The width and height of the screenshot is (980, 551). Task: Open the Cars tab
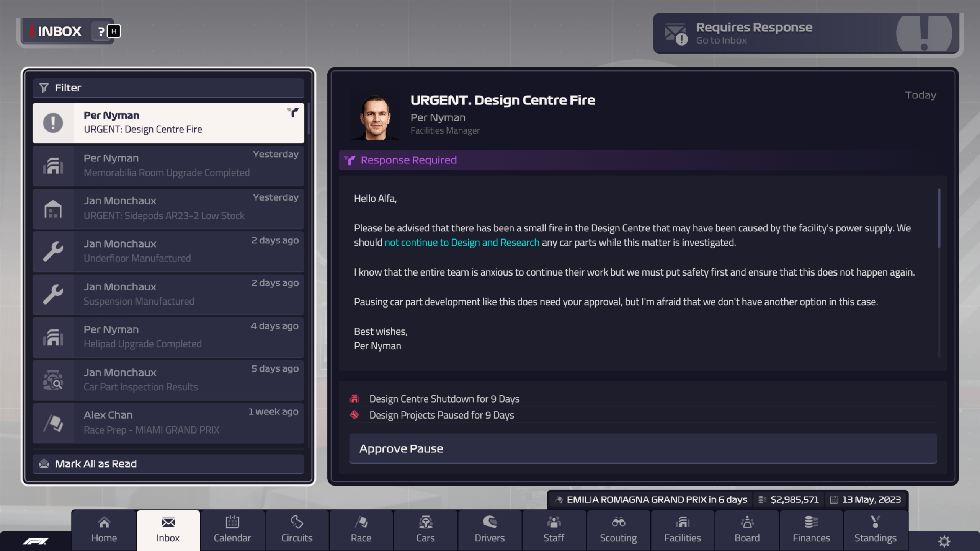[425, 530]
